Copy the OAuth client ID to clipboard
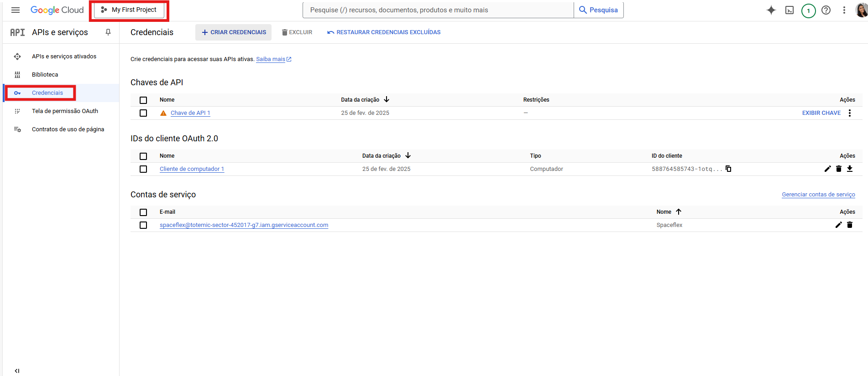868x376 pixels. (728, 169)
